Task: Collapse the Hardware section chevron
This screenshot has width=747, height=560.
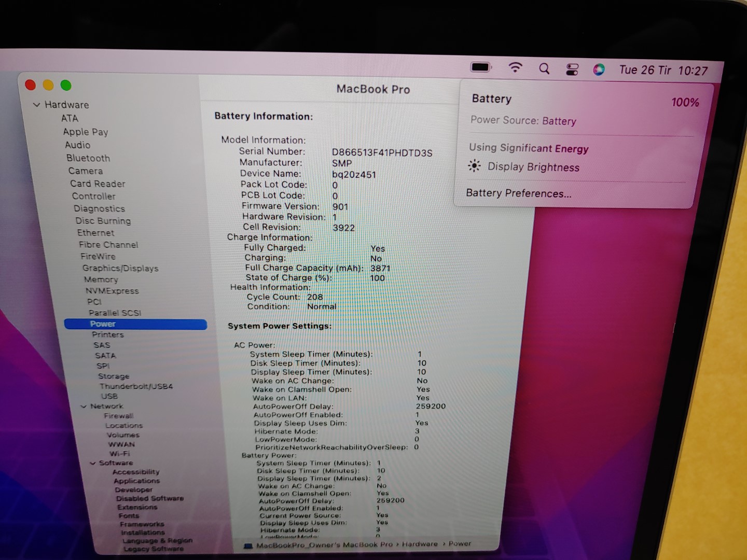Action: pyautogui.click(x=36, y=105)
